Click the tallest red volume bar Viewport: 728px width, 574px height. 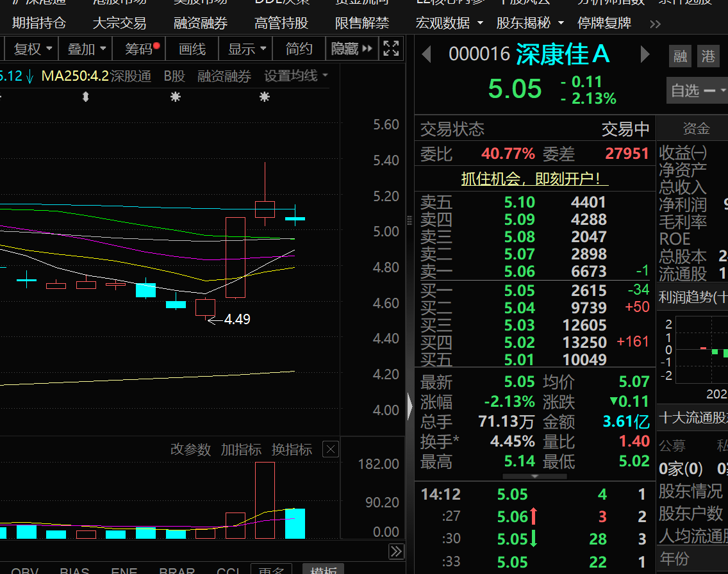tap(265, 500)
